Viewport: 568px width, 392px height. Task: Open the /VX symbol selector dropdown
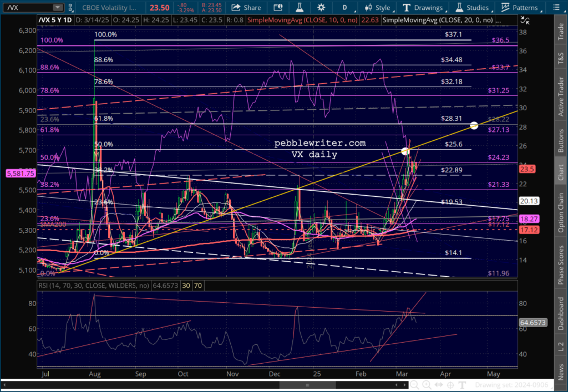[57, 8]
